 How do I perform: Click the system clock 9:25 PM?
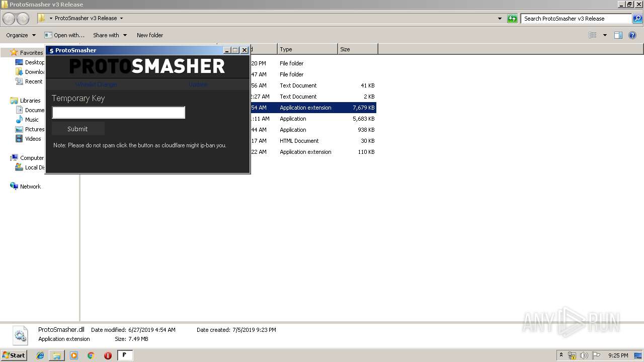pyautogui.click(x=618, y=355)
